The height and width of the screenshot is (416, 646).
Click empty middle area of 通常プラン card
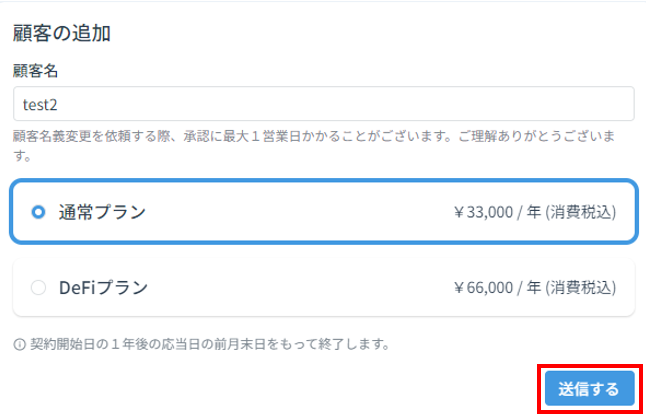point(297,212)
